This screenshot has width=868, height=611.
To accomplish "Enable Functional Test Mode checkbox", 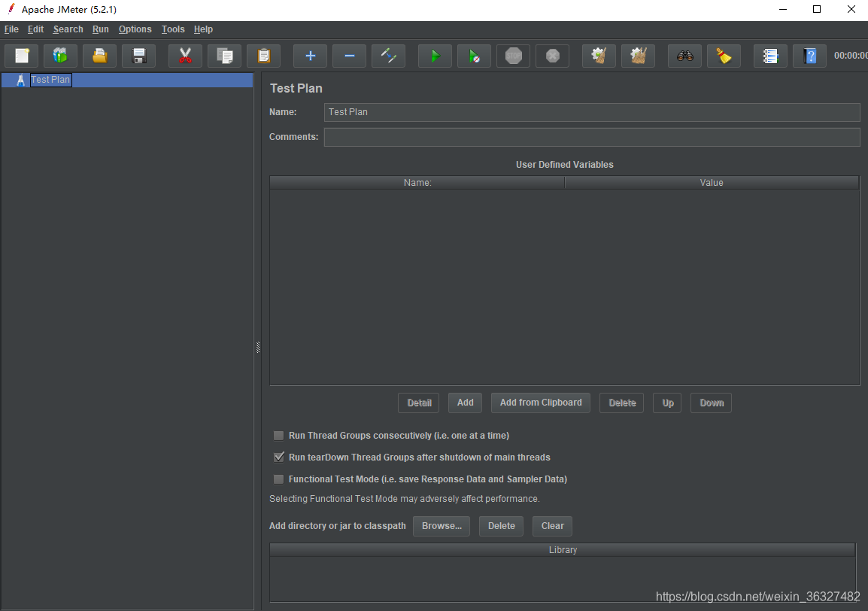I will pyautogui.click(x=278, y=479).
